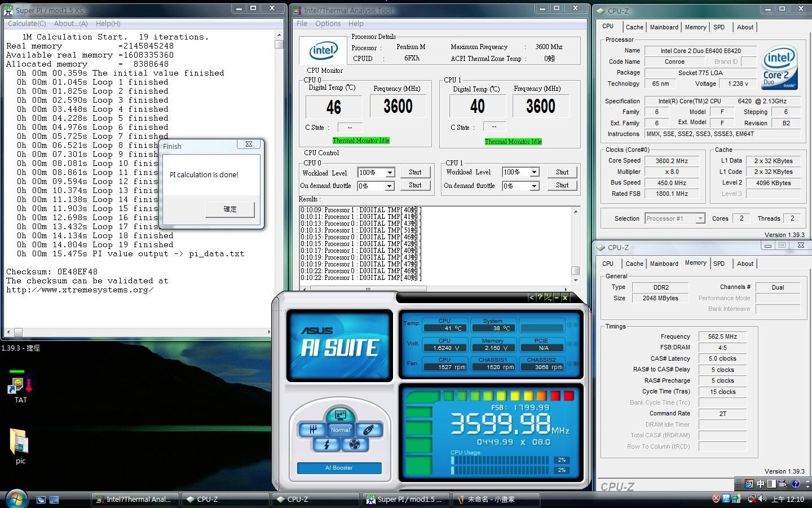Click the ASUS AI Suite logo panel
The image size is (812, 508).
[x=339, y=345]
